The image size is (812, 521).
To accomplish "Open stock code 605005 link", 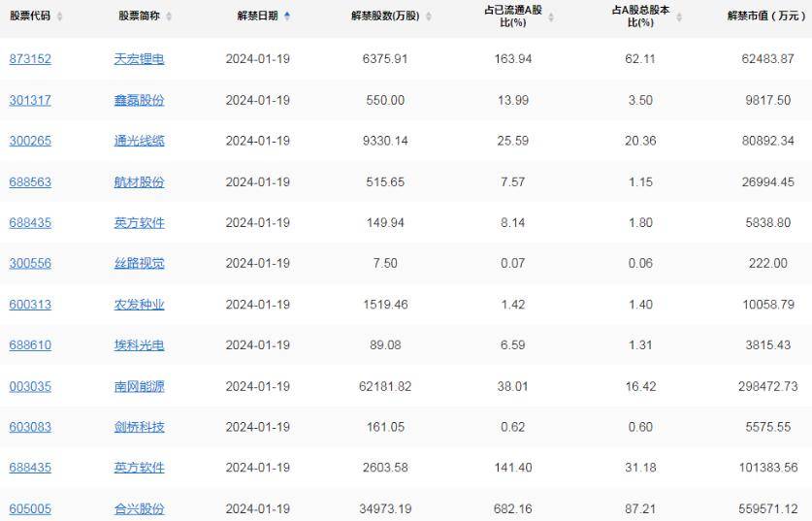I will point(30,508).
